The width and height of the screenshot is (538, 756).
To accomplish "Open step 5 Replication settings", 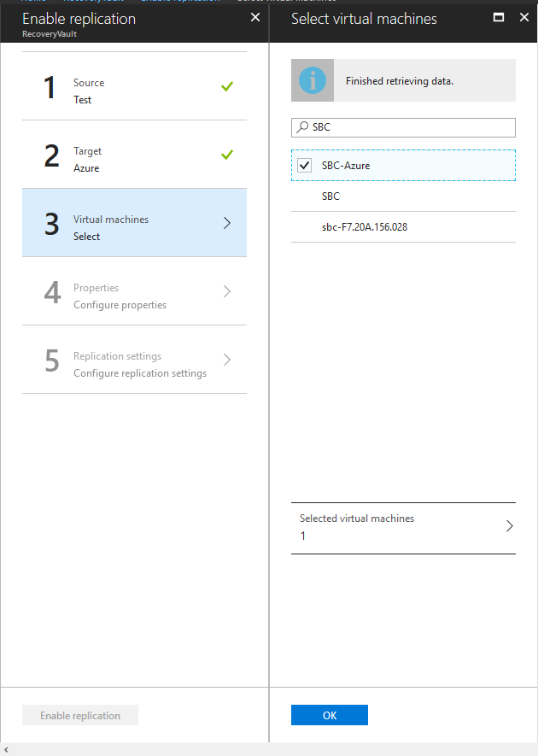I will tap(134, 359).
